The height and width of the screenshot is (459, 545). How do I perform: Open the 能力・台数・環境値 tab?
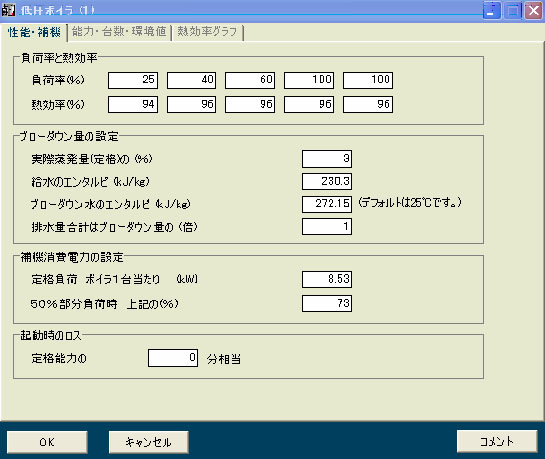(x=119, y=32)
